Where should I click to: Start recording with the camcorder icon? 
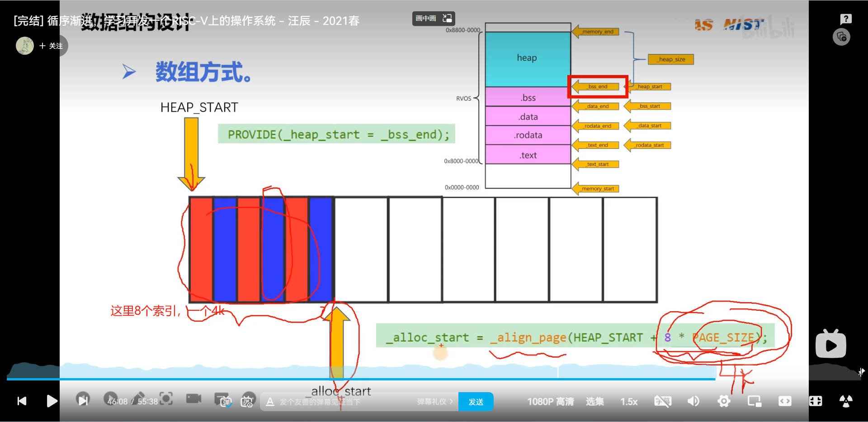tap(194, 398)
